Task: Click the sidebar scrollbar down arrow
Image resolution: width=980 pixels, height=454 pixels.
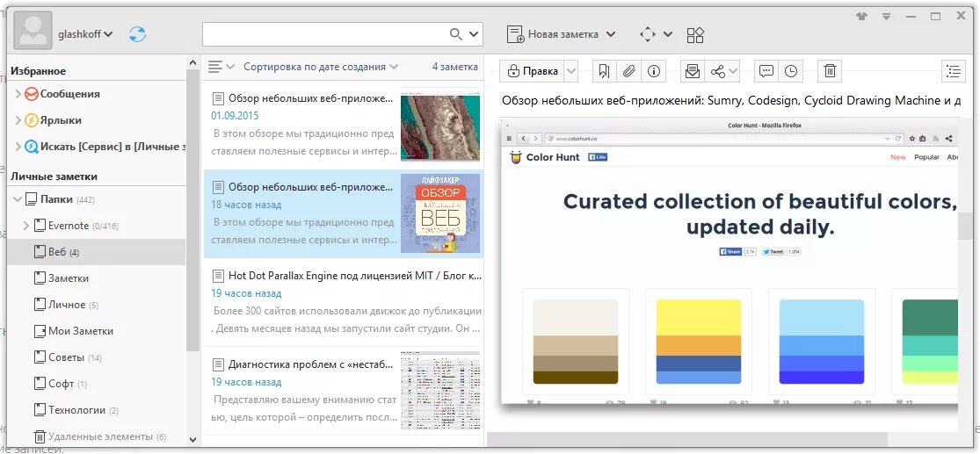Action: pos(192,440)
